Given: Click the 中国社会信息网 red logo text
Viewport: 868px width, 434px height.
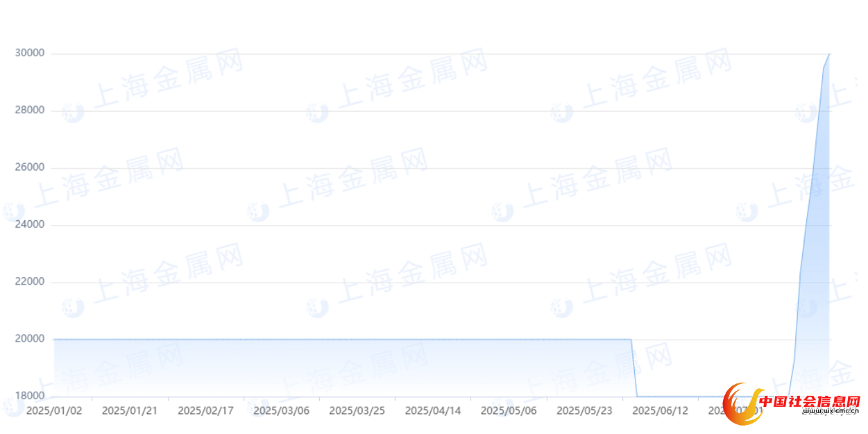Looking at the screenshot, I should point(809,402).
